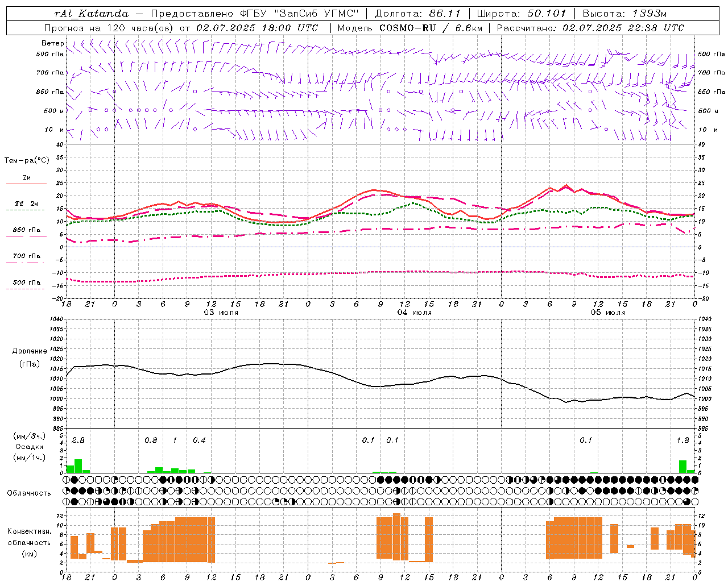Viewport: 728px width, 582px height.
Task: Click the 'Рассчитано: 02.07.2025 22:38 UTC' timestamp
Action: [x=590, y=28]
